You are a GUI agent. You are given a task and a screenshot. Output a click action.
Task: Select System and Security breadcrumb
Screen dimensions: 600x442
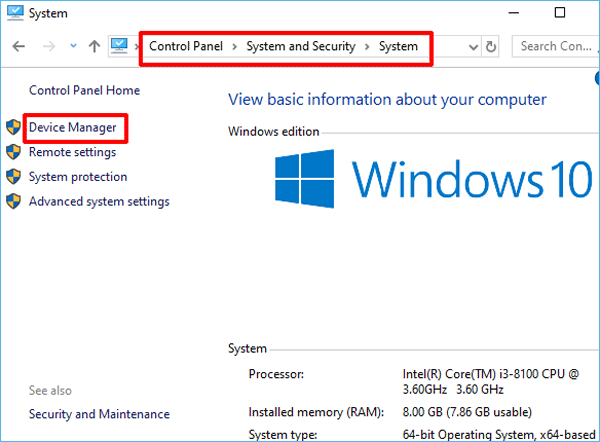click(x=301, y=46)
